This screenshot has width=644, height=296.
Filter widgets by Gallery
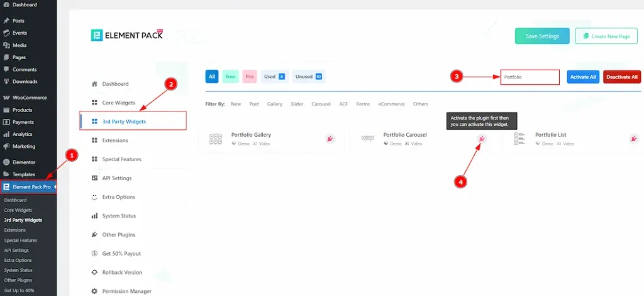click(275, 105)
